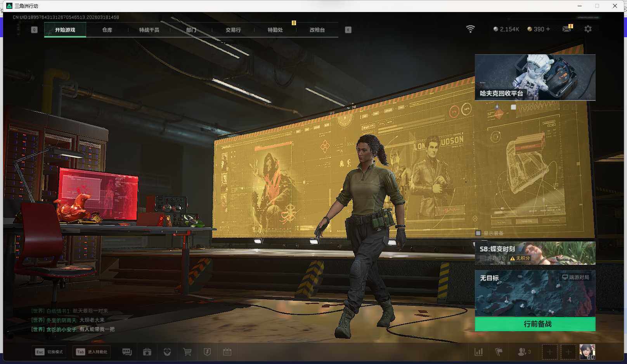Open the 特战干员 tab
The width and height of the screenshot is (627, 364).
149,30
